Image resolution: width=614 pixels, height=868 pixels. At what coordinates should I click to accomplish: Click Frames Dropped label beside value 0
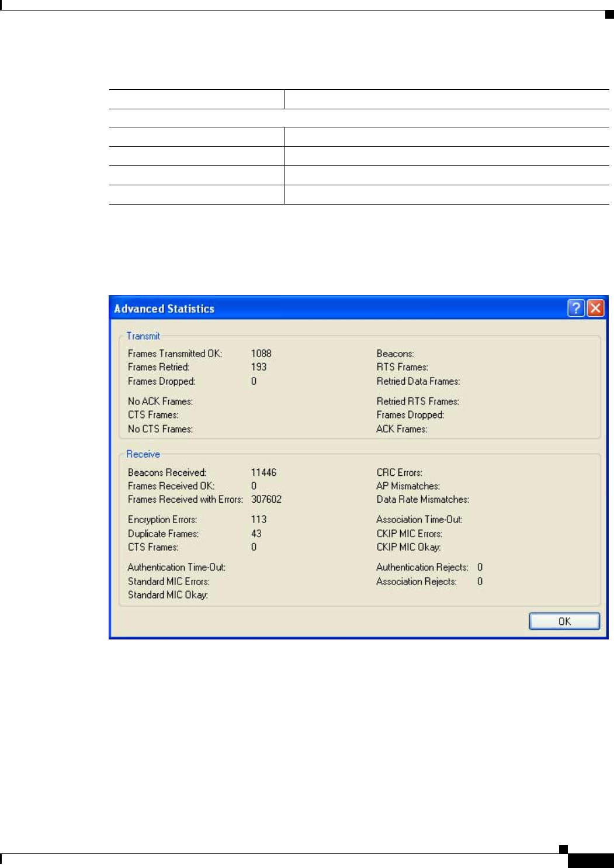click(162, 381)
